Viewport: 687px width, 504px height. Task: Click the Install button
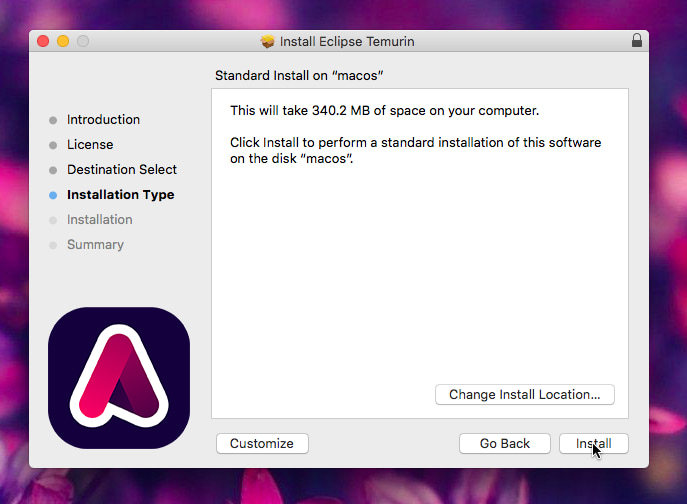594,444
